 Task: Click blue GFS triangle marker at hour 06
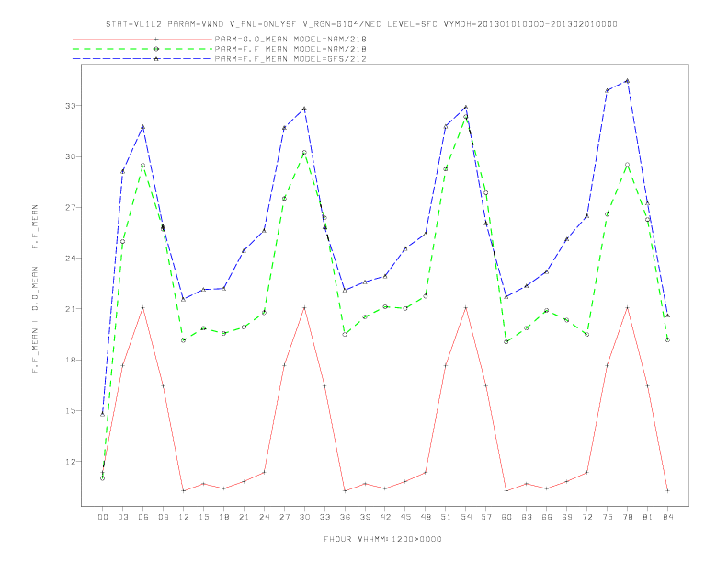click(x=143, y=126)
